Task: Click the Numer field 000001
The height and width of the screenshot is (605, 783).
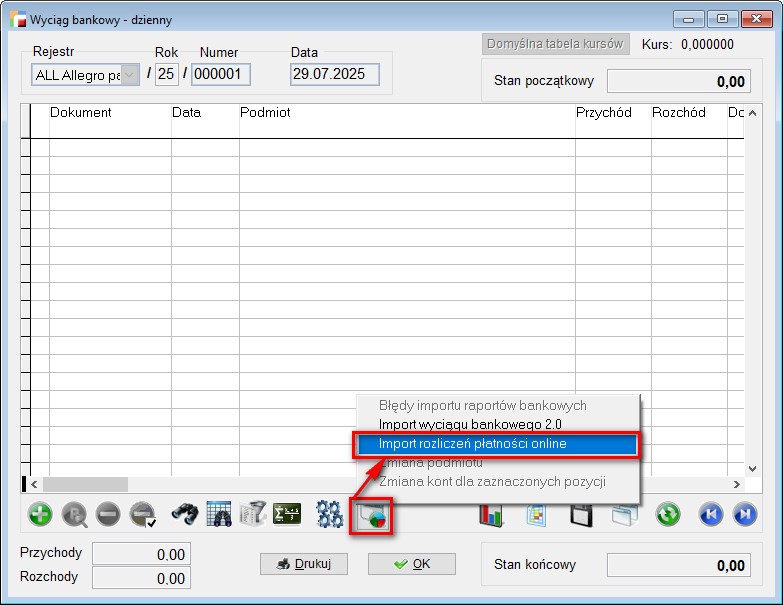Action: tap(220, 75)
